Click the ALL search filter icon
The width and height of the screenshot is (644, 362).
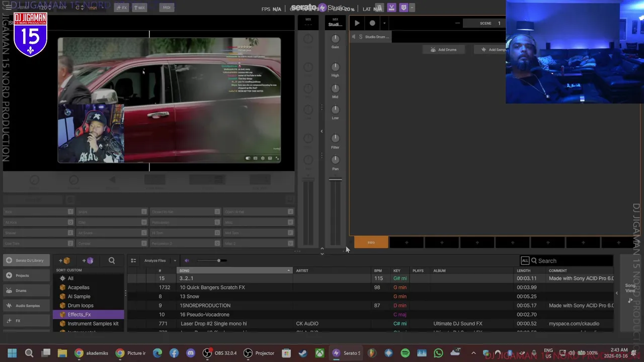pos(525,260)
